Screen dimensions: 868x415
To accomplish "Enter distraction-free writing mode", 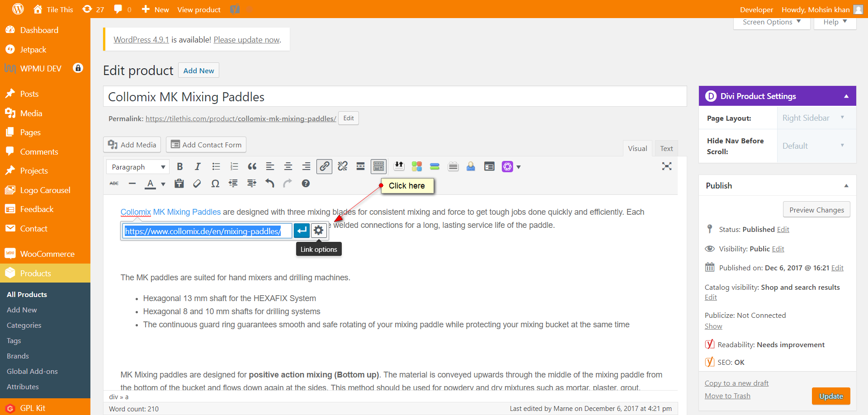I will [666, 166].
